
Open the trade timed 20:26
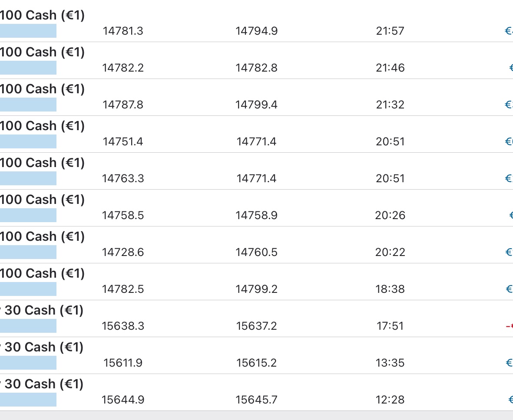tap(390, 216)
